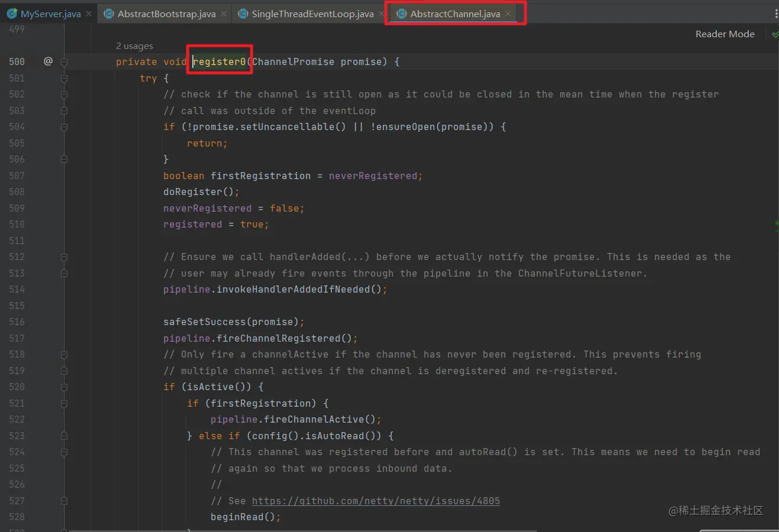Fold the comment block starting at line 502
779x532 pixels.
(64, 94)
